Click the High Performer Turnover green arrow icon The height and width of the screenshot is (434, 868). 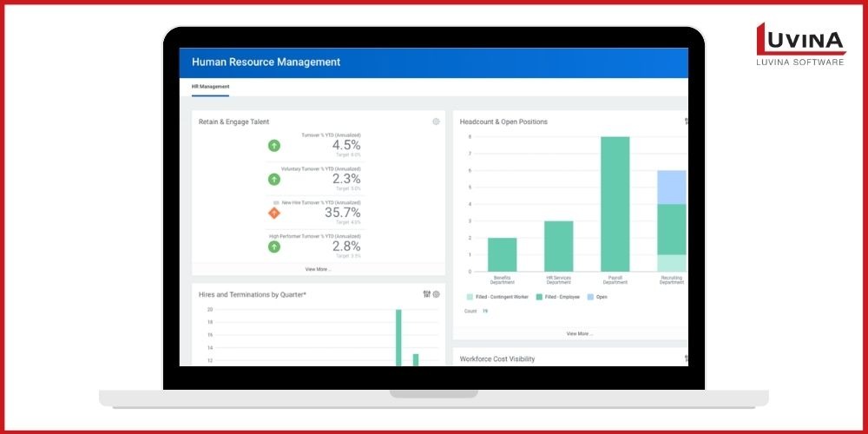274,247
